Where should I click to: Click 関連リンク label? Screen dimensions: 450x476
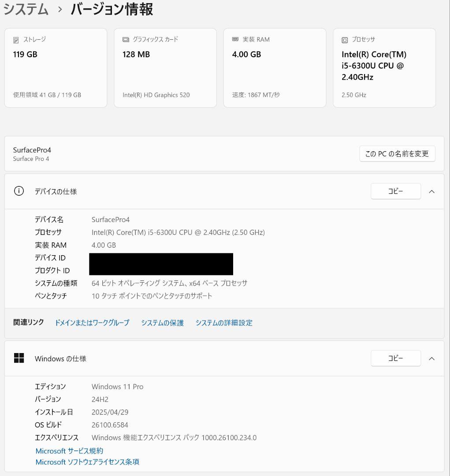click(29, 322)
